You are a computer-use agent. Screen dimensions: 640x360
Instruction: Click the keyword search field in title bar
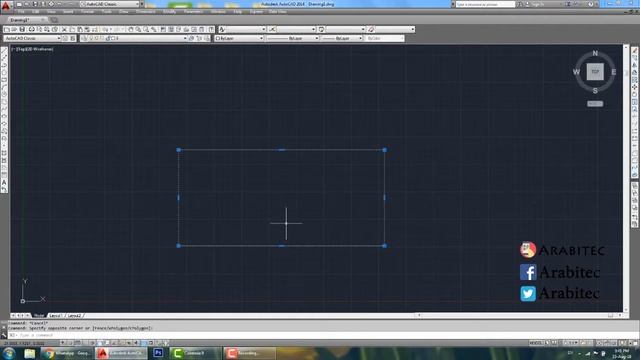[485, 4]
